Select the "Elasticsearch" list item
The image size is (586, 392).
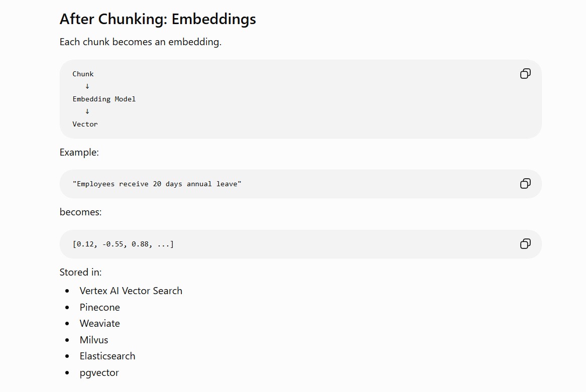tap(107, 356)
